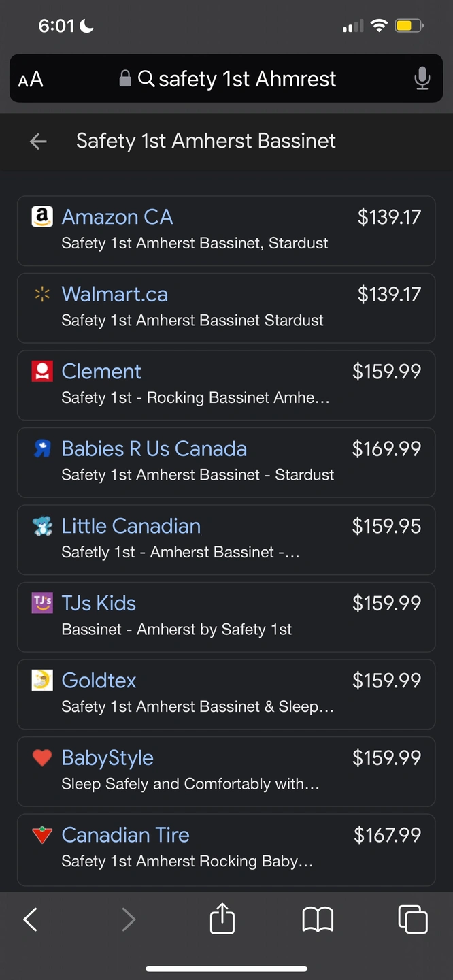The image size is (453, 980).
Task: Tap the Safari share icon
Action: click(x=222, y=919)
